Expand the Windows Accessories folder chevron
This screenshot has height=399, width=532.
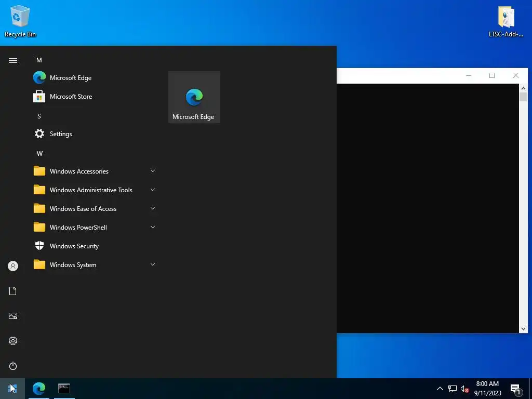coord(153,171)
